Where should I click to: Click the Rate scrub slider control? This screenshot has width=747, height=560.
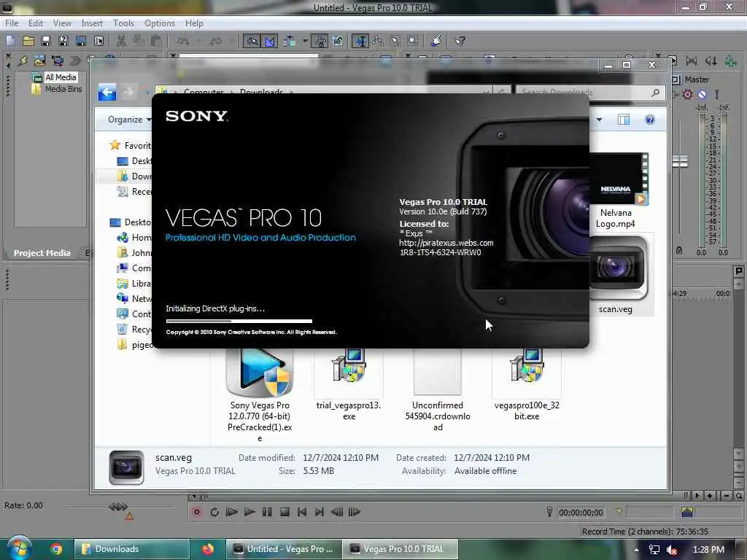[x=118, y=507]
